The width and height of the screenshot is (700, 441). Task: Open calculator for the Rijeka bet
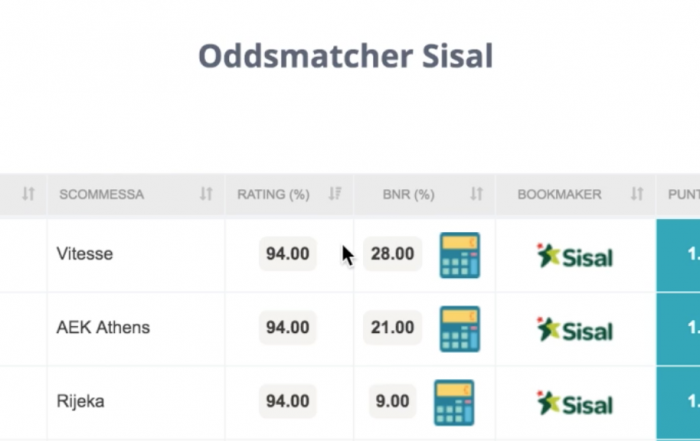coord(454,403)
